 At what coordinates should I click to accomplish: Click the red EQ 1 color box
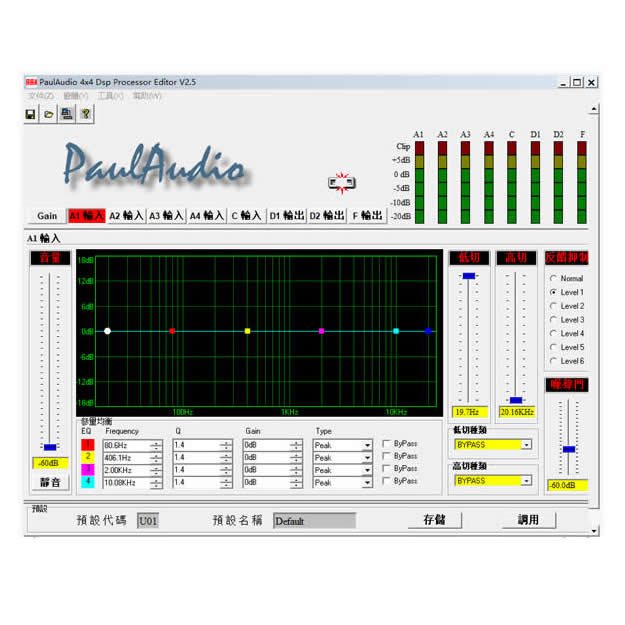tap(88, 445)
